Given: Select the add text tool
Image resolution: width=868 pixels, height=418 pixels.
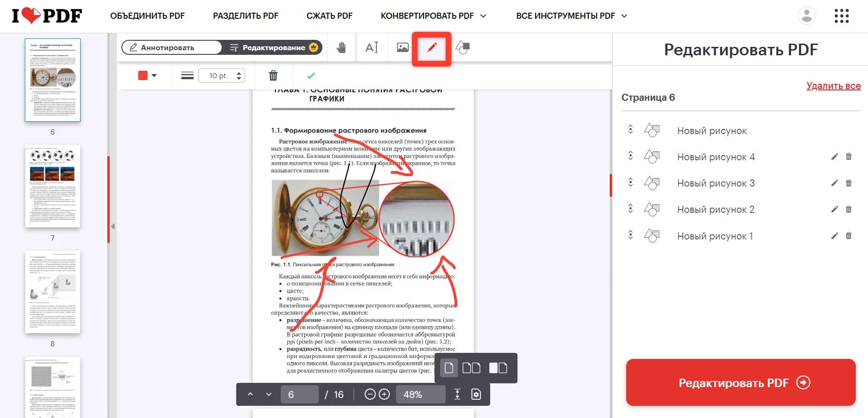Looking at the screenshot, I should point(372,47).
